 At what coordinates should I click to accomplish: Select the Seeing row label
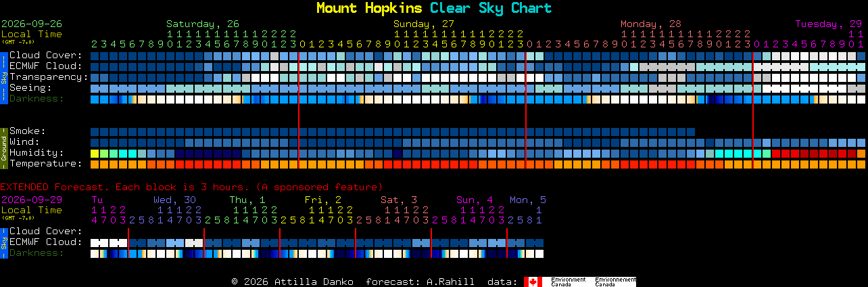tap(30, 88)
